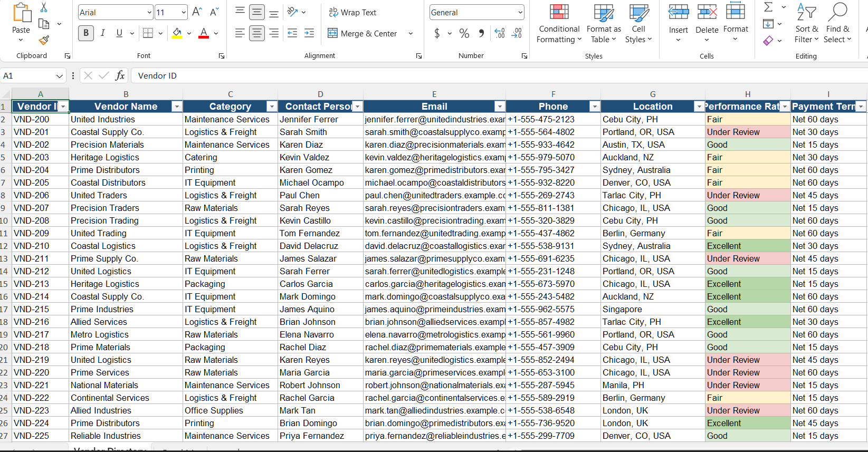Click the Decrease Decimal icon
The image size is (868, 452).
click(517, 33)
